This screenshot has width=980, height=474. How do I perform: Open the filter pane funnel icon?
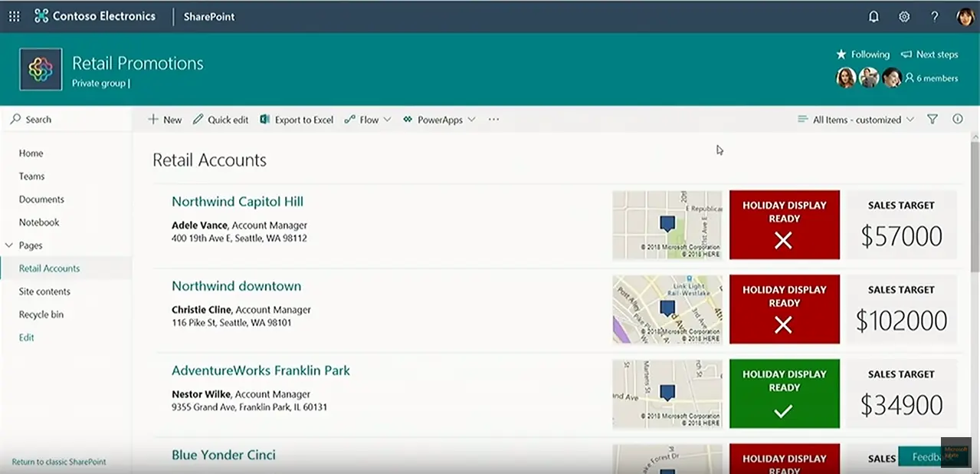932,120
